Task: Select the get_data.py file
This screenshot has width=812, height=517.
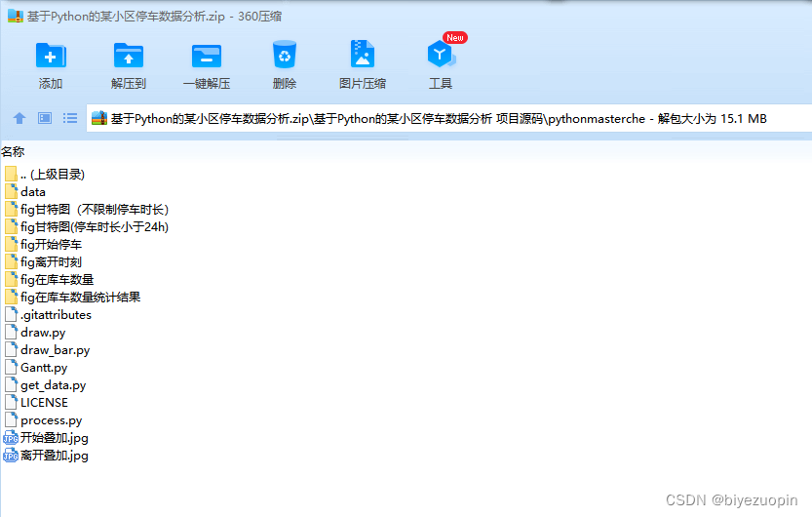Action: [46, 385]
